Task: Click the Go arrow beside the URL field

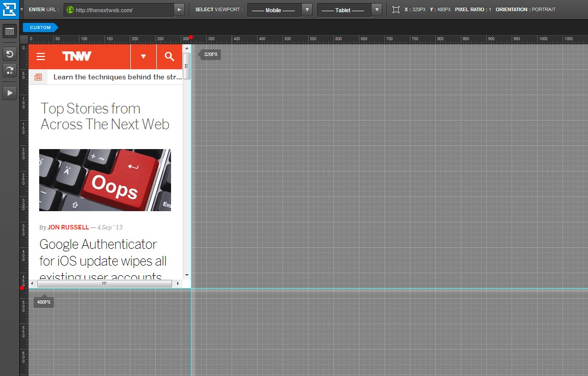Action: (179, 10)
